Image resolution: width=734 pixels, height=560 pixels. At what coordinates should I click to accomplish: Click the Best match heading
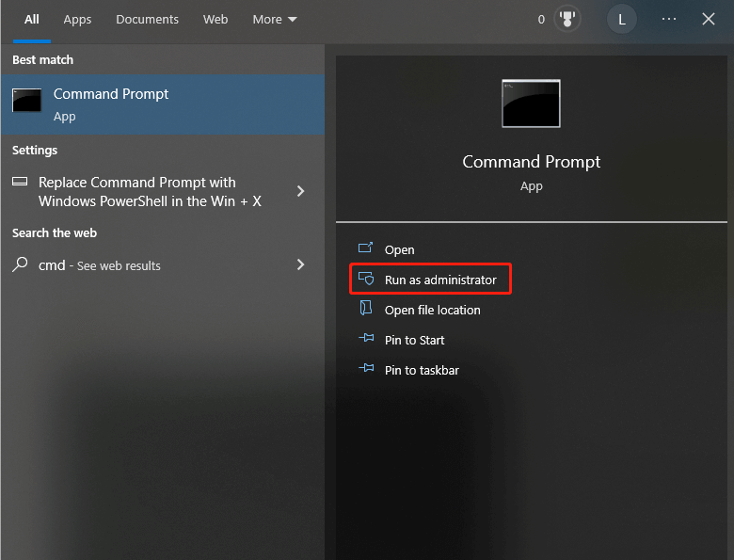42,60
